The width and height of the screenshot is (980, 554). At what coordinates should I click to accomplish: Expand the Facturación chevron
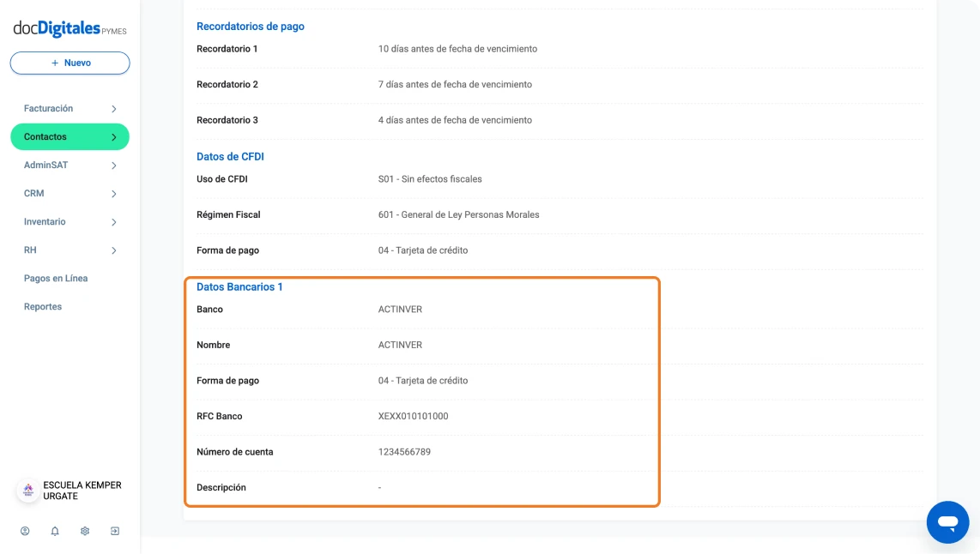pos(114,109)
